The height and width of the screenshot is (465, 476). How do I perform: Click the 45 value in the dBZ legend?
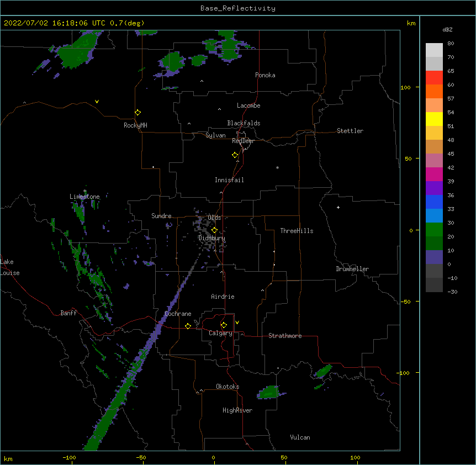[x=451, y=154]
